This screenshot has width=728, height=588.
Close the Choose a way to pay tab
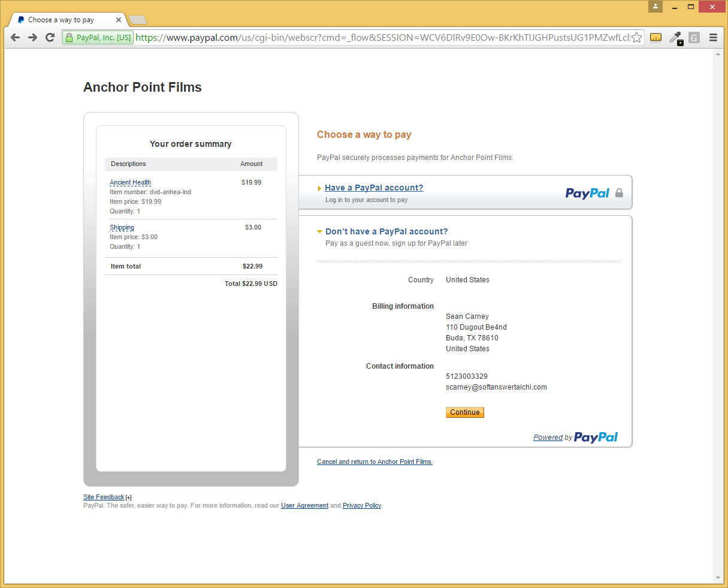pyautogui.click(x=119, y=20)
